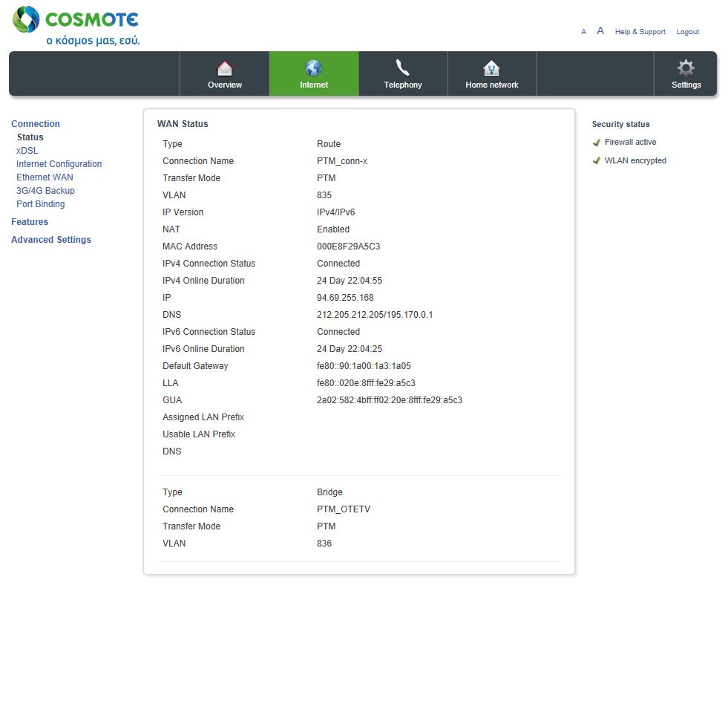The image size is (728, 721).
Task: Open the Telephony phone icon
Action: click(402, 68)
